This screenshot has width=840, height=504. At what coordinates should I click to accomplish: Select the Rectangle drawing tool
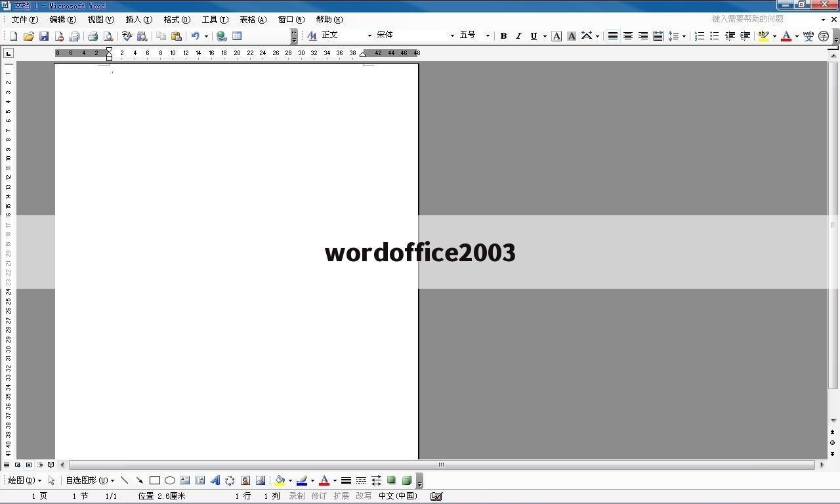155,480
